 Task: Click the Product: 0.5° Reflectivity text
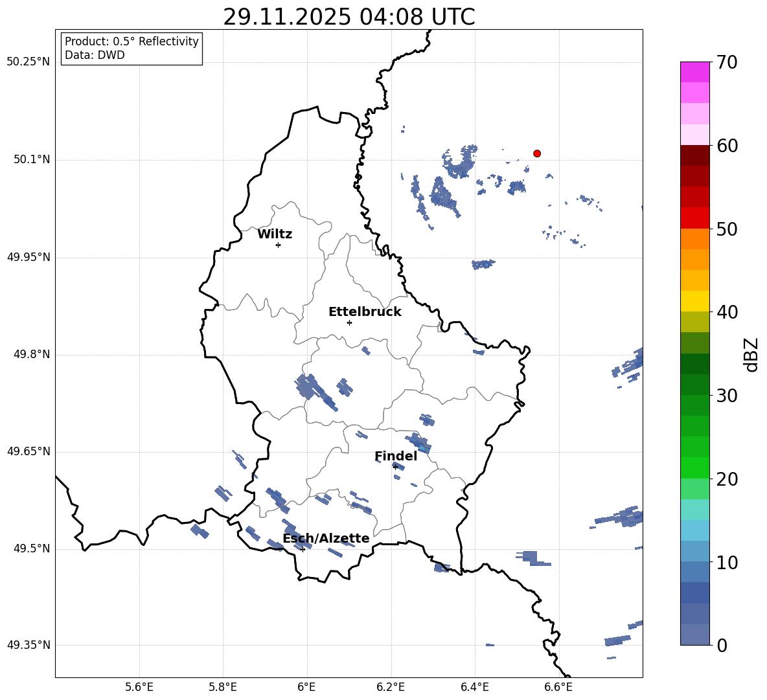point(132,41)
